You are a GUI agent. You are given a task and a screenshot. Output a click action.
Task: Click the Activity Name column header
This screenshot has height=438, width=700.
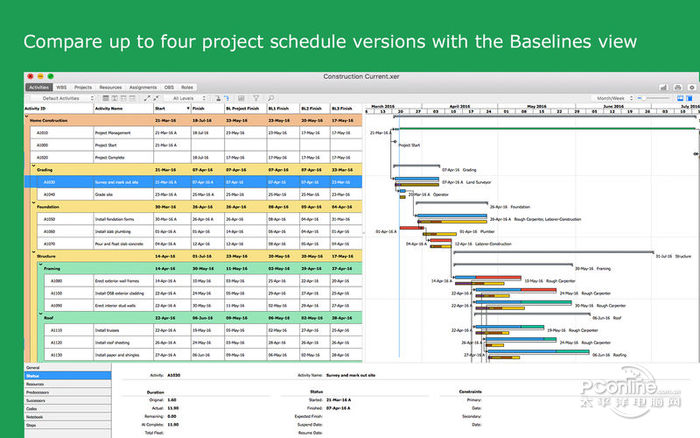click(x=124, y=108)
